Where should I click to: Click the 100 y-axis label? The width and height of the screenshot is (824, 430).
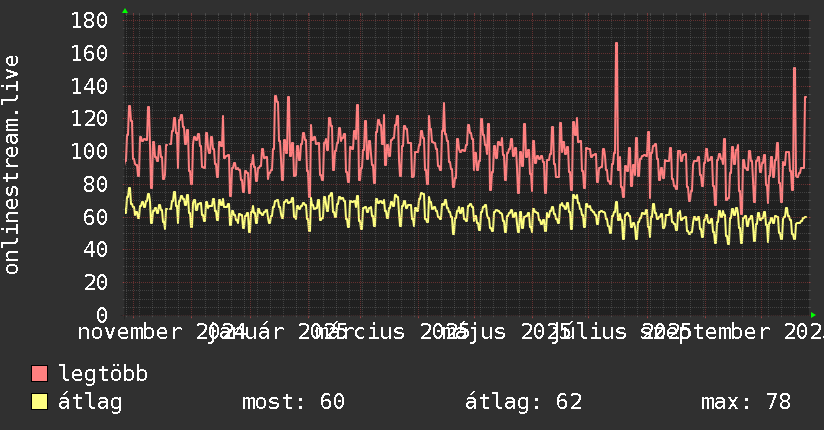point(89,151)
